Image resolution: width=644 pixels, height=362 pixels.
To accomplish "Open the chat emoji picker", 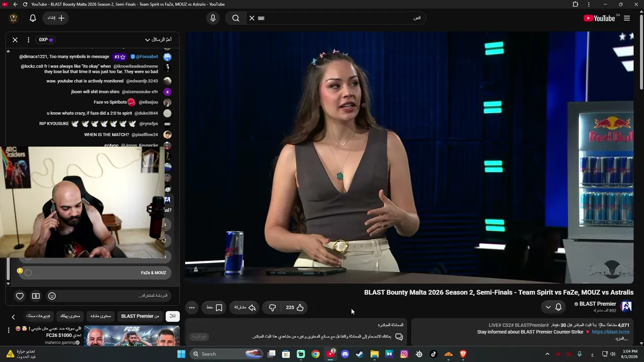I will tap(52, 296).
